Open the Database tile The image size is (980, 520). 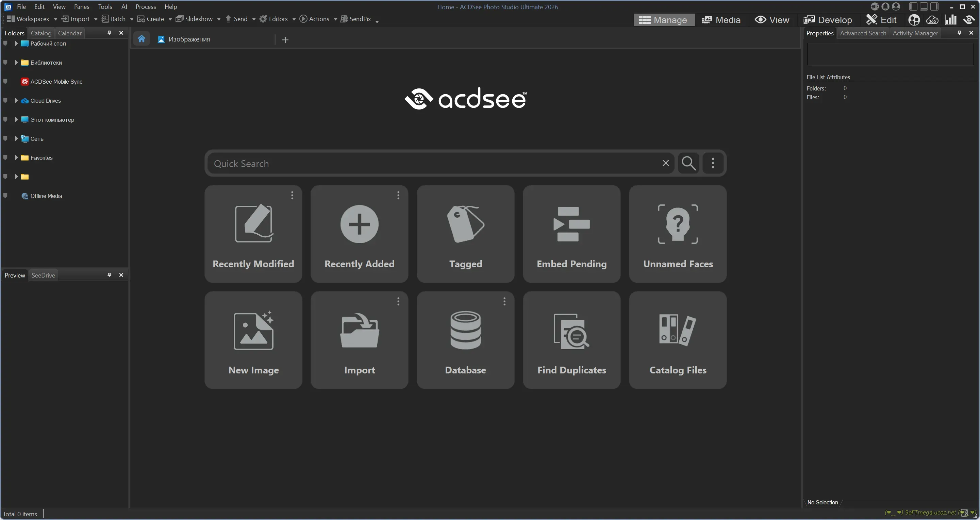(x=465, y=340)
